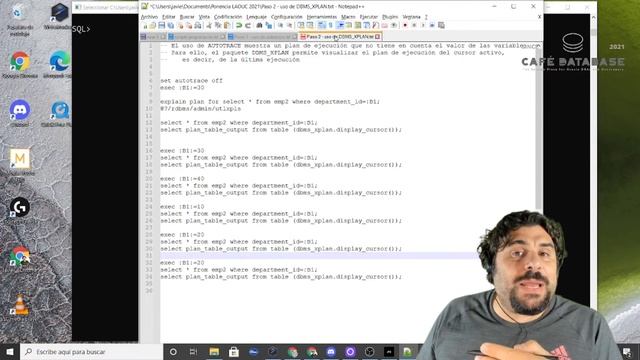Screen dimensions: 640x360
Task: Click the green Undo arrow icon
Action: coord(239,25)
